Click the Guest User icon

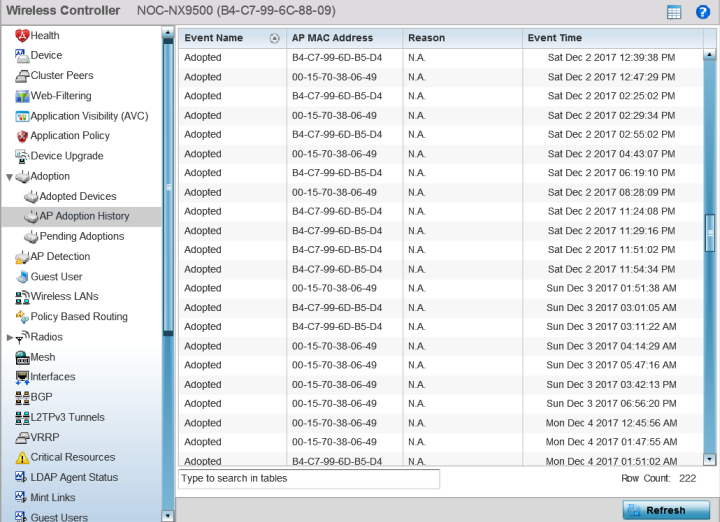coord(22,277)
